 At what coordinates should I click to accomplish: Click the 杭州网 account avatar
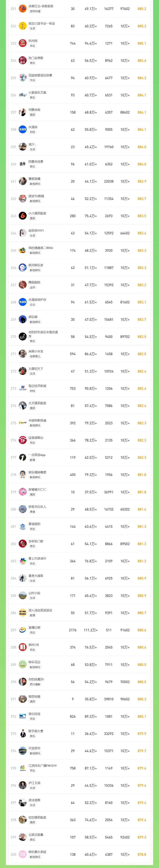[23, 43]
